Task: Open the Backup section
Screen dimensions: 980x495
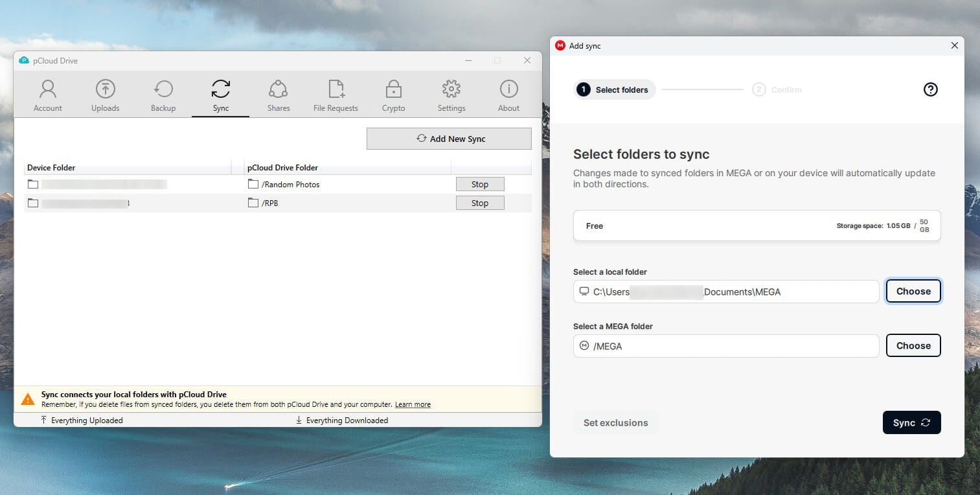Action: (x=163, y=96)
